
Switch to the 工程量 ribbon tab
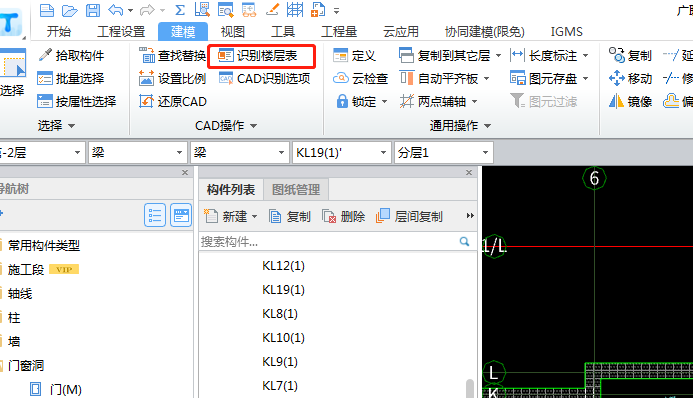(339, 31)
